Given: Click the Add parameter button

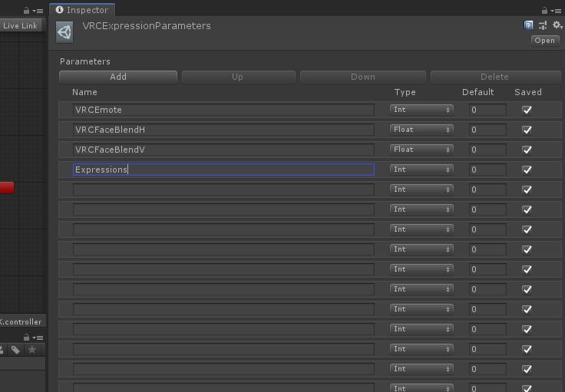Looking at the screenshot, I should (118, 77).
